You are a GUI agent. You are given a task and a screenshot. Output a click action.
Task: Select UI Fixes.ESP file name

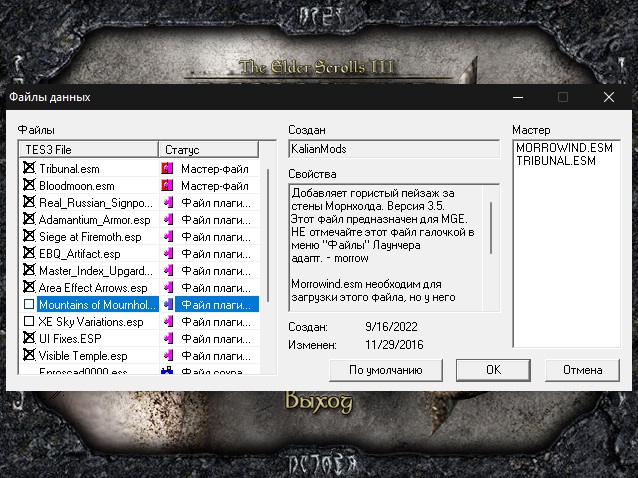coord(70,339)
